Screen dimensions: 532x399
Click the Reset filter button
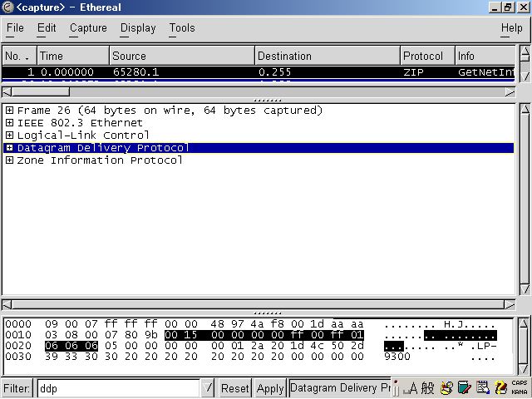tap(234, 388)
